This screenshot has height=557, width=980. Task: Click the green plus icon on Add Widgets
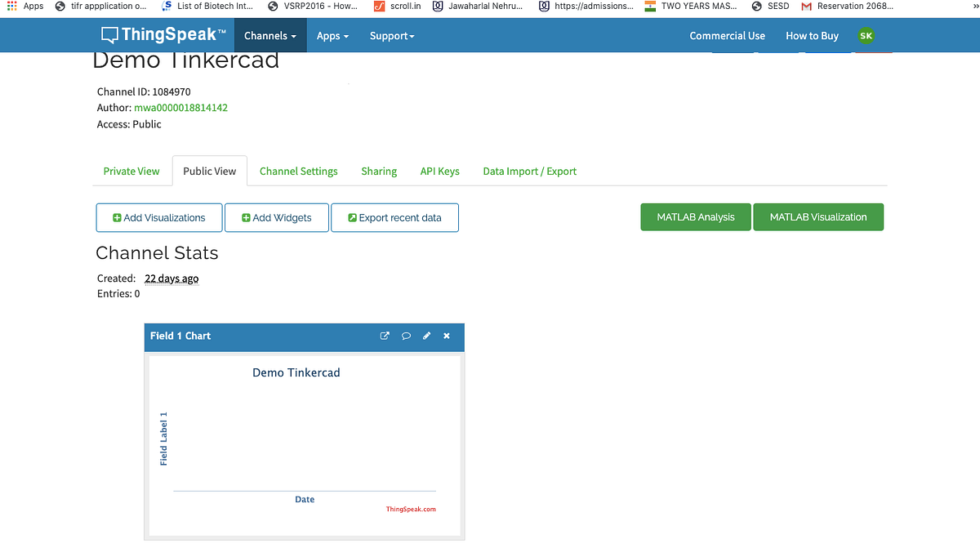pyautogui.click(x=246, y=217)
